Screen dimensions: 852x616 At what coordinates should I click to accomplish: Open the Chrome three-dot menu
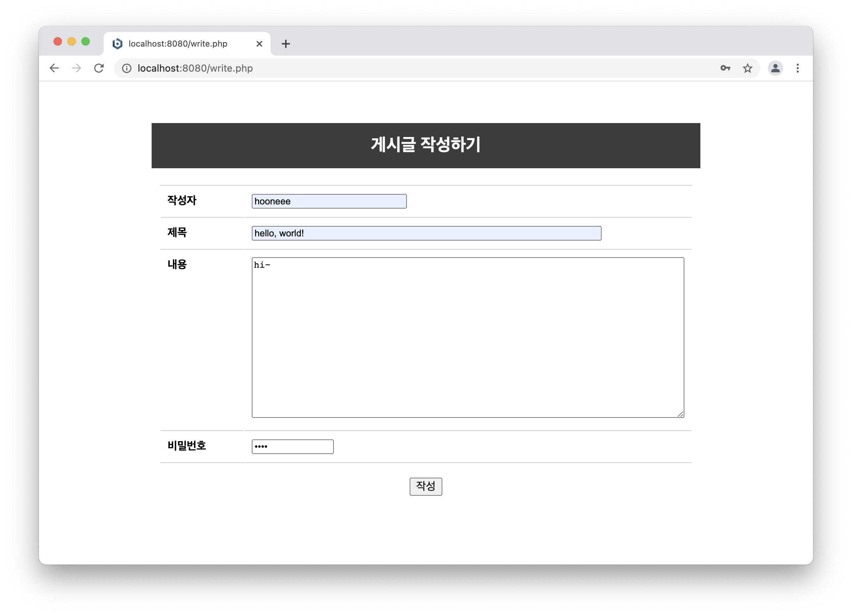click(797, 68)
